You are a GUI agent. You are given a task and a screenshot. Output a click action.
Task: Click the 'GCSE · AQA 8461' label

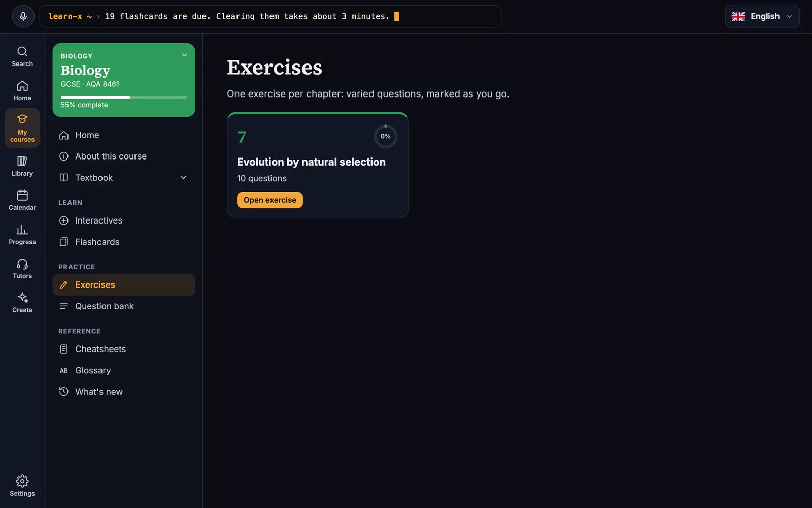[x=90, y=84]
